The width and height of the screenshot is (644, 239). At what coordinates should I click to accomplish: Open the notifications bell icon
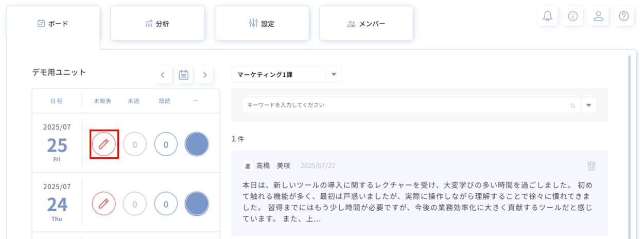point(547,16)
